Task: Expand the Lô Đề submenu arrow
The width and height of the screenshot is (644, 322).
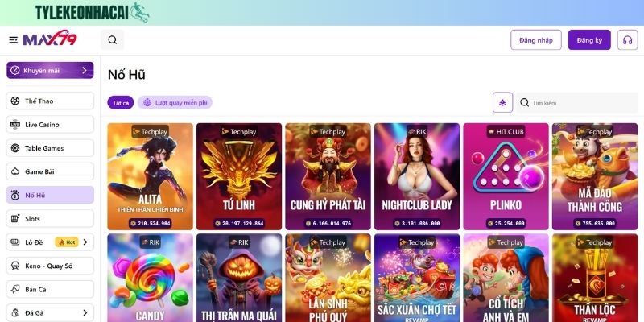Action: click(x=85, y=242)
